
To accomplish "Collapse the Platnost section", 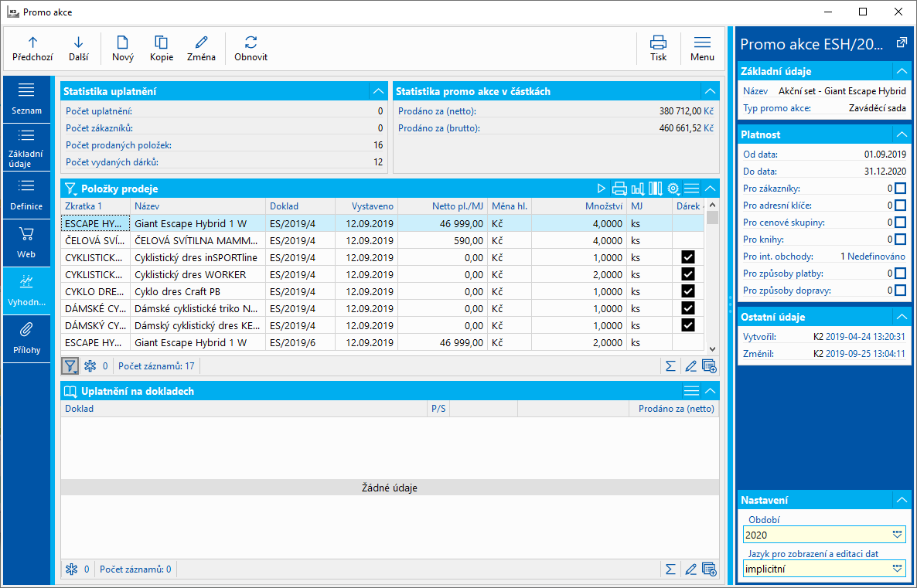I will click(901, 134).
